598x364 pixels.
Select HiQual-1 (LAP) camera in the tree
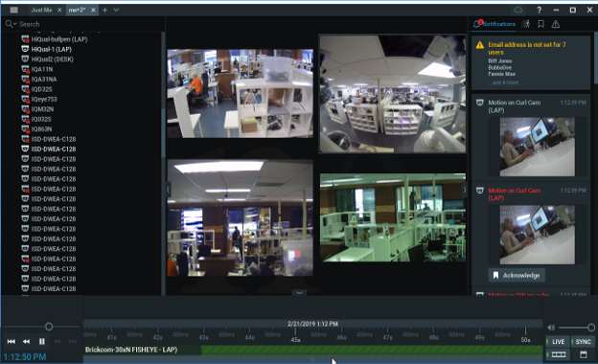pos(52,49)
